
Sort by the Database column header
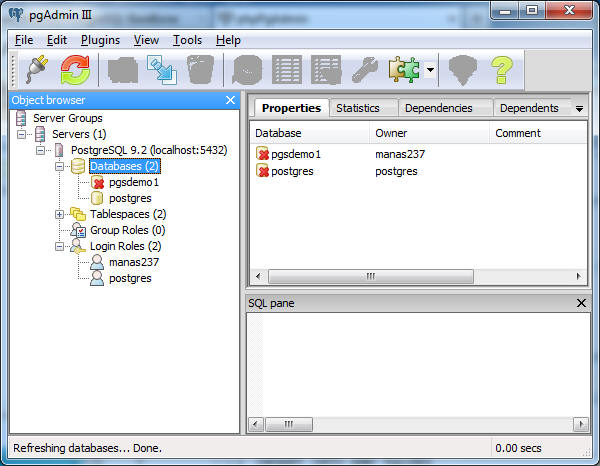tap(310, 133)
